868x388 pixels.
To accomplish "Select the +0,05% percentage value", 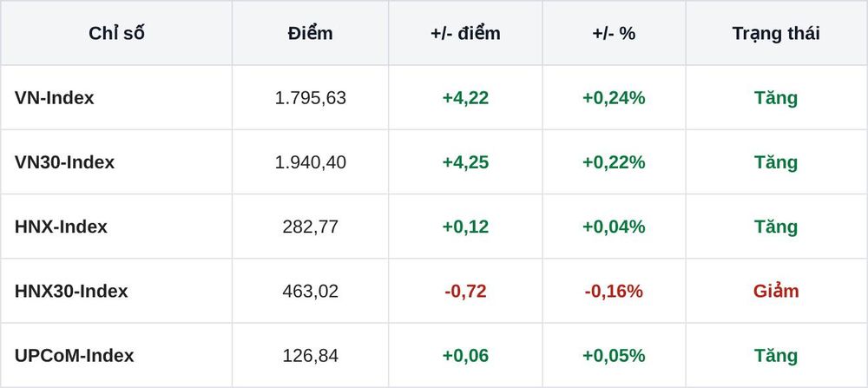I will click(x=614, y=355).
